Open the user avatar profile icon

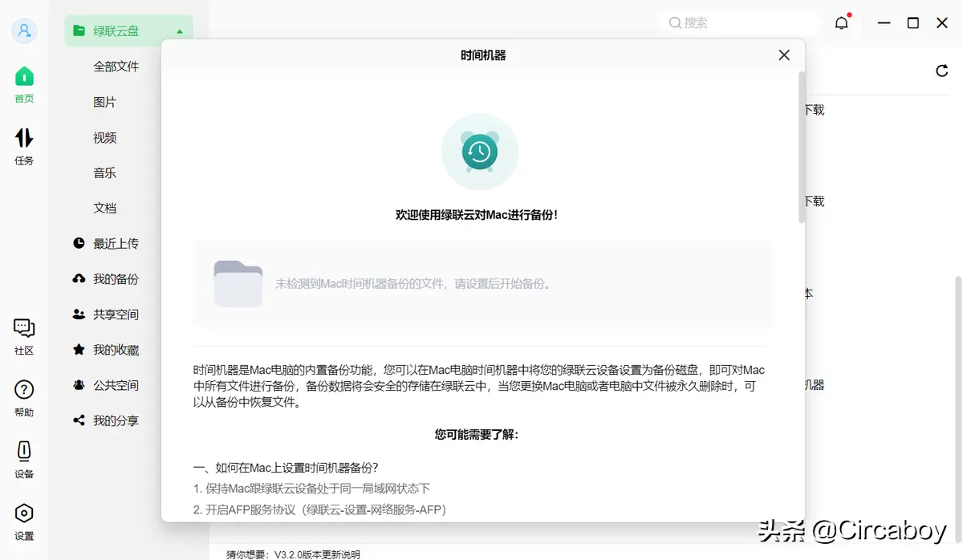click(x=24, y=31)
